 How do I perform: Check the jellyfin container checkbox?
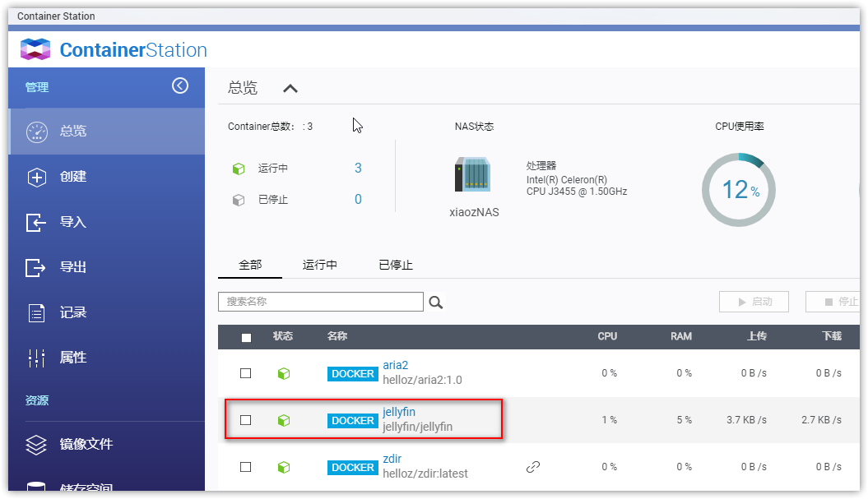pos(245,420)
